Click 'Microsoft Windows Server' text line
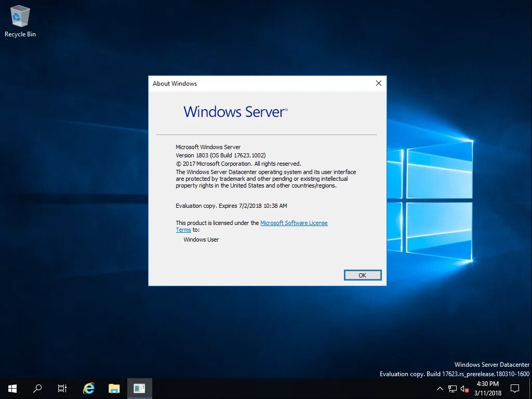The height and width of the screenshot is (399, 532). point(208,147)
